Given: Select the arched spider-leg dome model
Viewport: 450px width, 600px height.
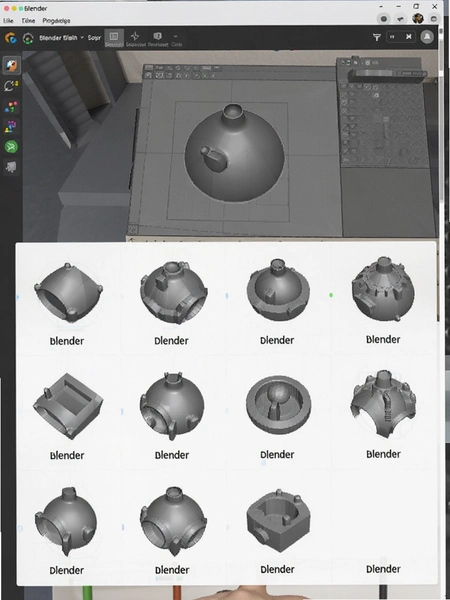Looking at the screenshot, I should click(383, 404).
